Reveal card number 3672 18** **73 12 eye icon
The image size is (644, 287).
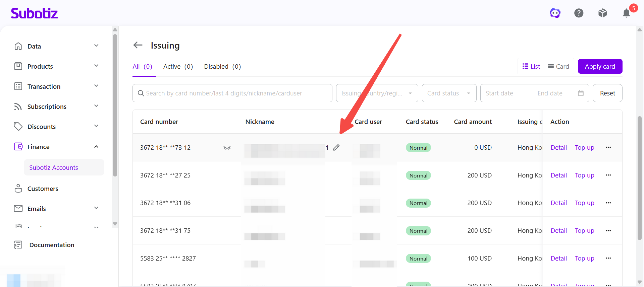pos(227,148)
